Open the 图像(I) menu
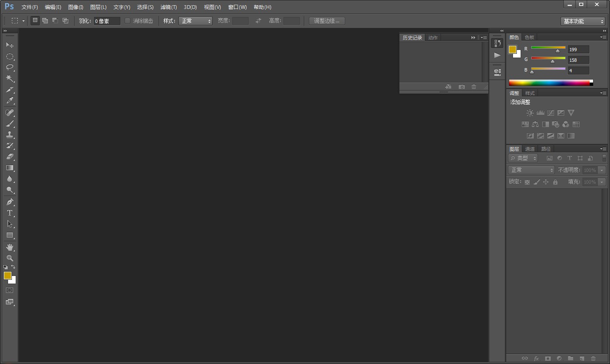Screen dimensions: 610x364 point(76,7)
